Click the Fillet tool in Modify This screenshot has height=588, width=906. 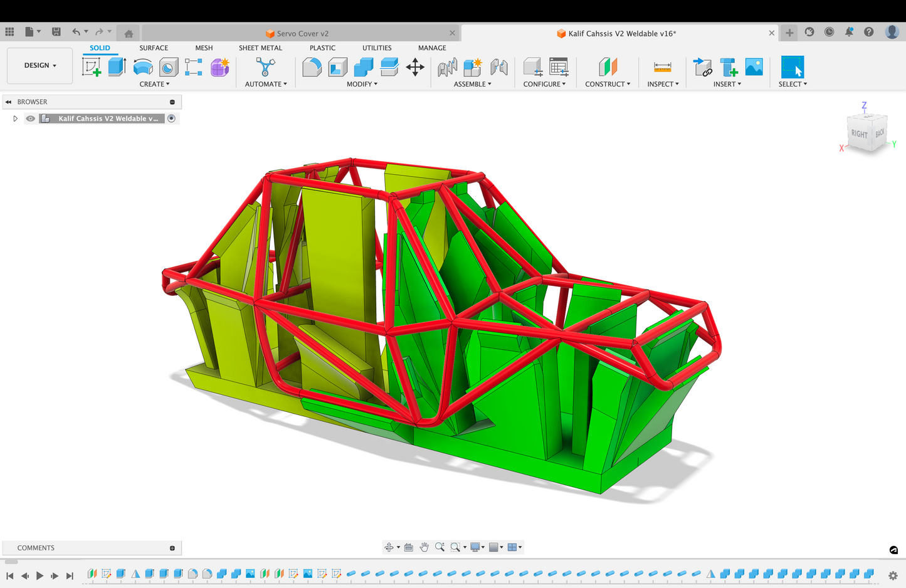pos(312,67)
